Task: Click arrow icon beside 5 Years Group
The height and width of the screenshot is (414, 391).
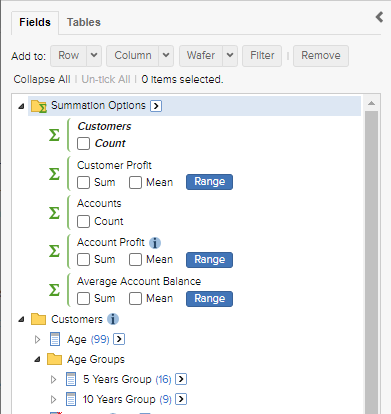Action: pos(181,379)
